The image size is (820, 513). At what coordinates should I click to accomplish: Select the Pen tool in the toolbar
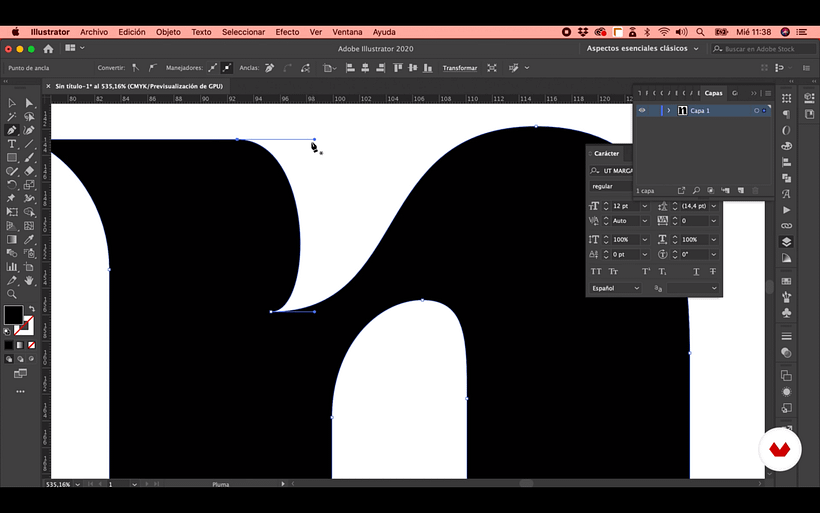coord(12,130)
